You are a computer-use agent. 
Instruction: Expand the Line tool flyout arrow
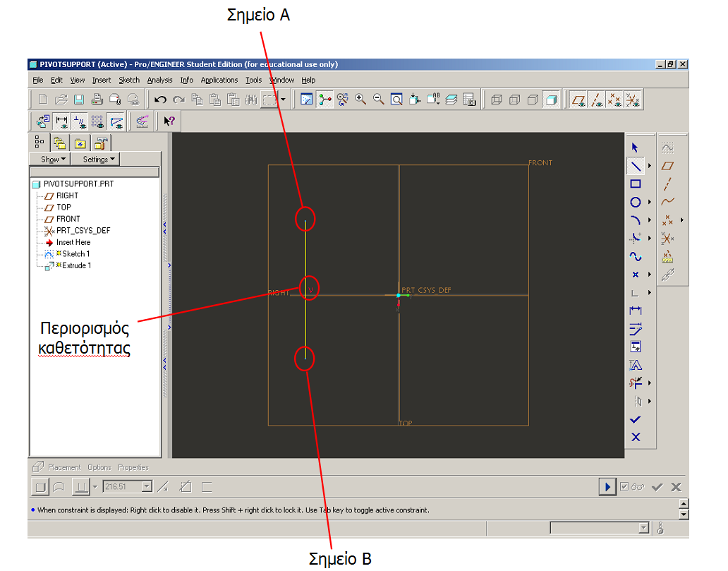tap(650, 166)
